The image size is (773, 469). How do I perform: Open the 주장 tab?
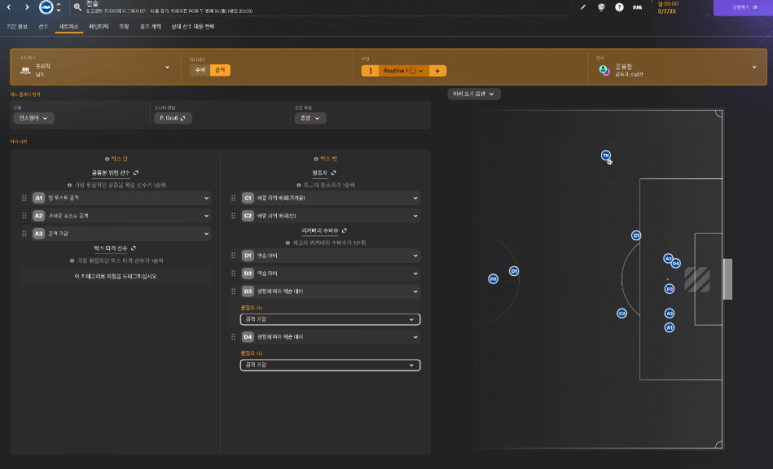(x=124, y=27)
